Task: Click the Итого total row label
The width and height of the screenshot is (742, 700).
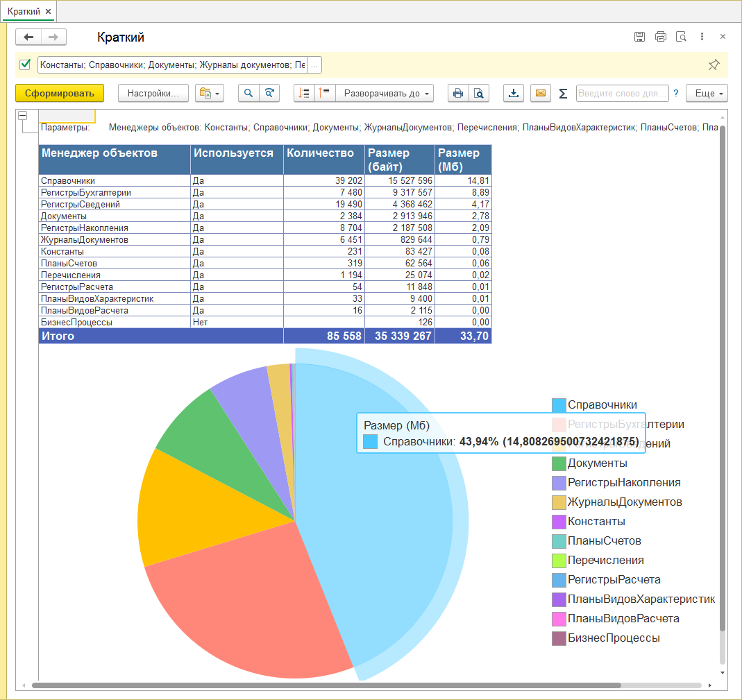Action: pos(58,336)
